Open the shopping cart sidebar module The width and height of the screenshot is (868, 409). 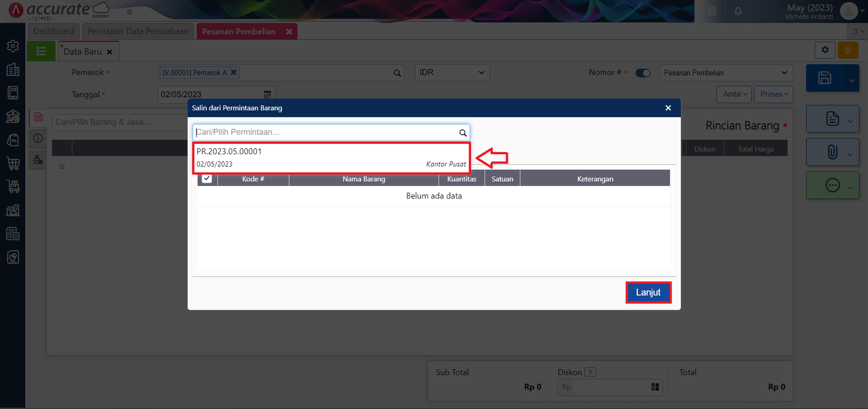tap(13, 163)
